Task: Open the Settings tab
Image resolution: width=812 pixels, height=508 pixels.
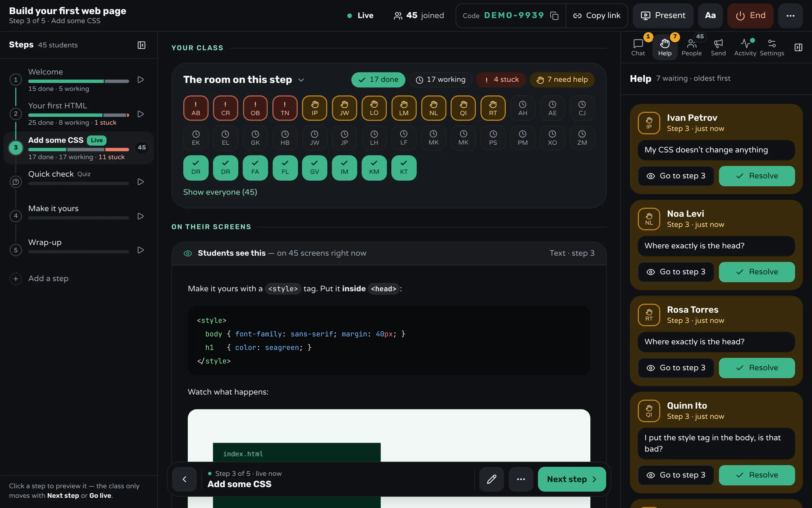Action: pyautogui.click(x=772, y=47)
